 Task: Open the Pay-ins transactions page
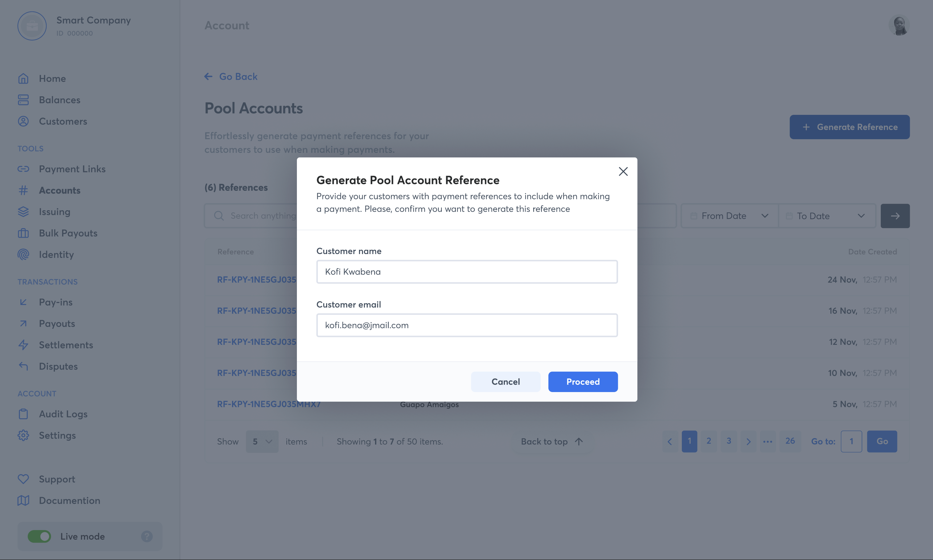pyautogui.click(x=56, y=302)
